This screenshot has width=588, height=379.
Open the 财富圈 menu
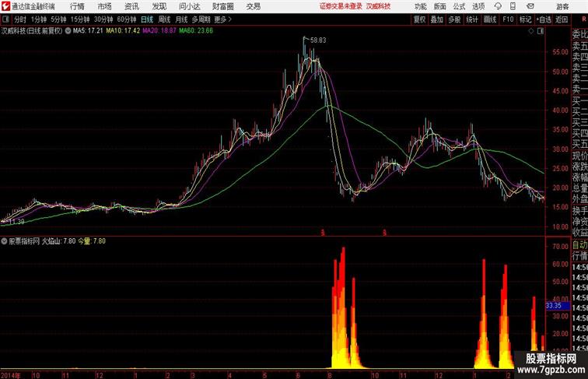pyautogui.click(x=222, y=6)
